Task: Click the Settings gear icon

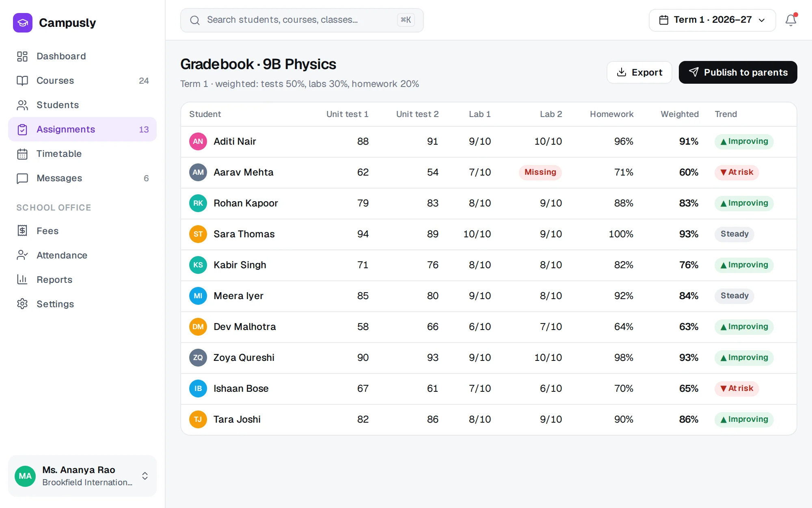Action: [22, 304]
